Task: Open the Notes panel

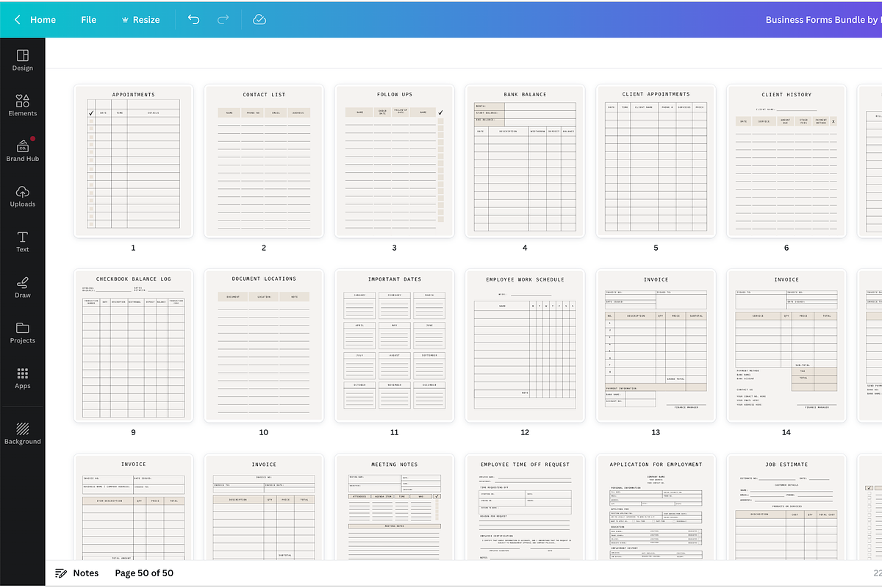Action: tap(77, 573)
